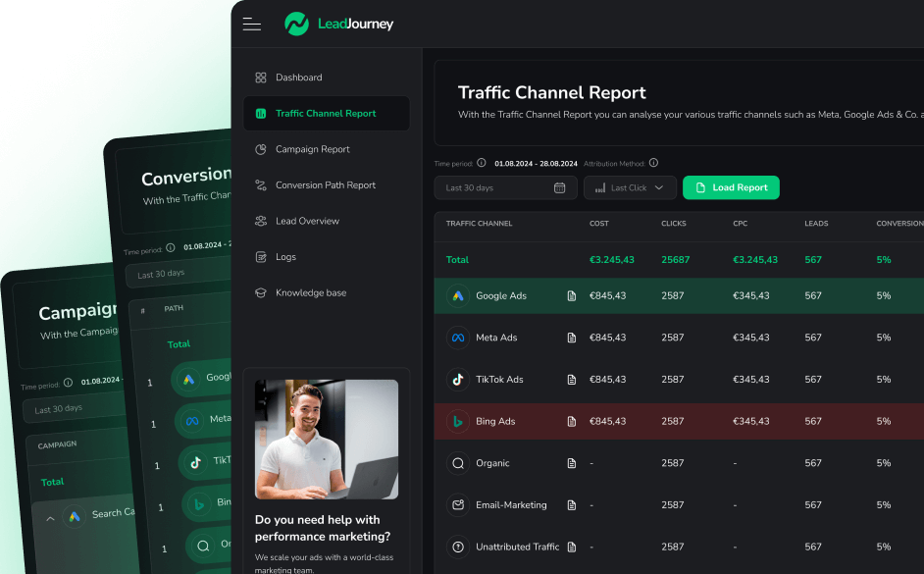Click the CAMPAIGN column header in Campaign window
924x574 pixels.
[57, 444]
